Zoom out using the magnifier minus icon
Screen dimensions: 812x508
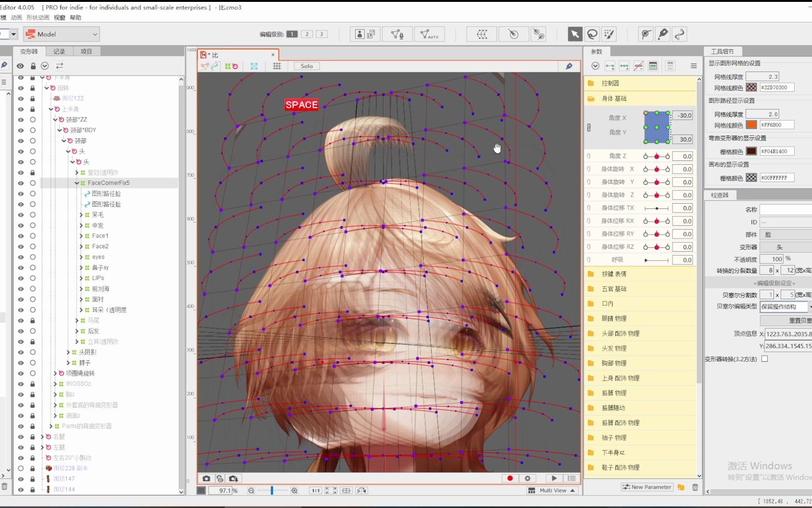pos(251,491)
